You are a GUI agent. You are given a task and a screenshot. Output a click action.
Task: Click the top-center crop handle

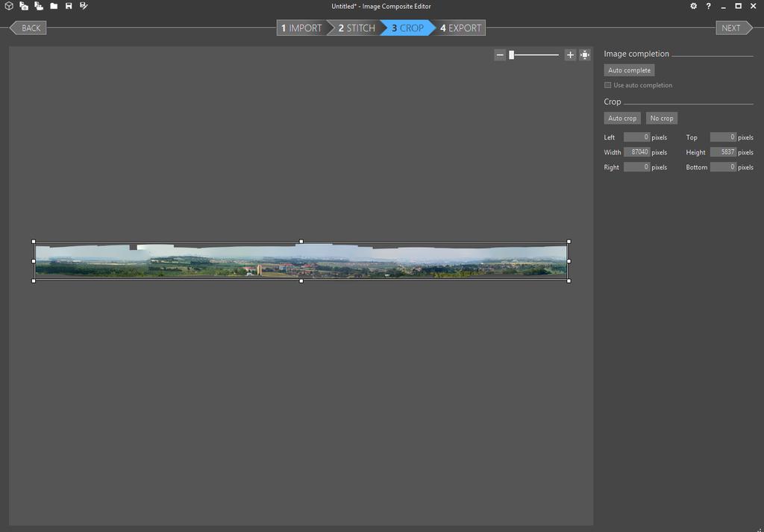pyautogui.click(x=301, y=241)
